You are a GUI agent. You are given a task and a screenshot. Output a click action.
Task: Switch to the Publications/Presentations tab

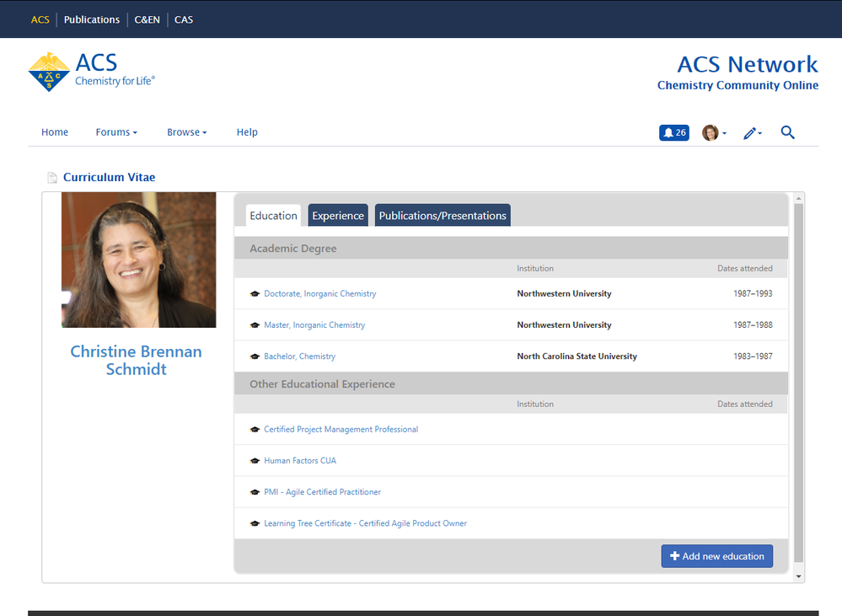tap(442, 216)
